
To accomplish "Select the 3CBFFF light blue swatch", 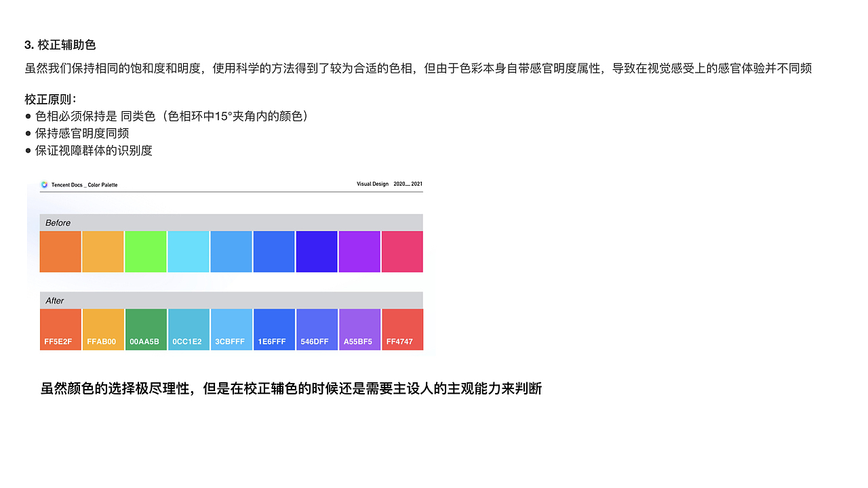I will [231, 329].
